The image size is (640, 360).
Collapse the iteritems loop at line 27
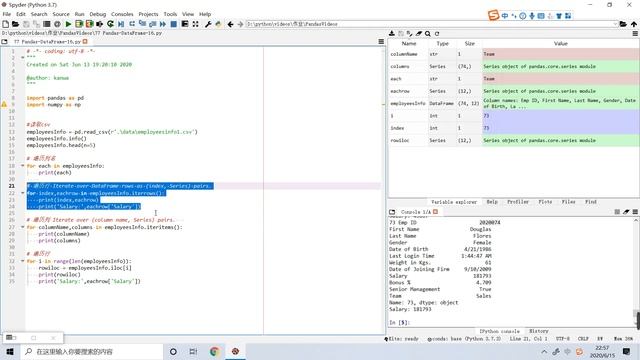[x=23, y=227]
